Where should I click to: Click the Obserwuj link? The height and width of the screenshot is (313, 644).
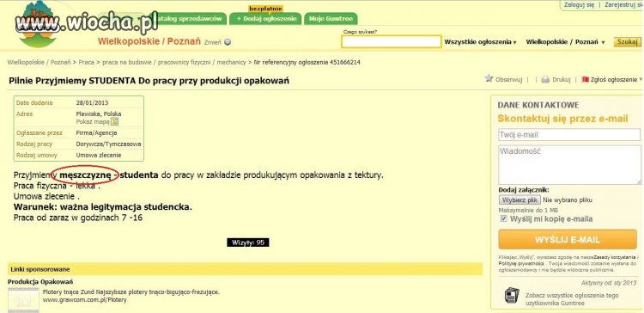[508, 80]
